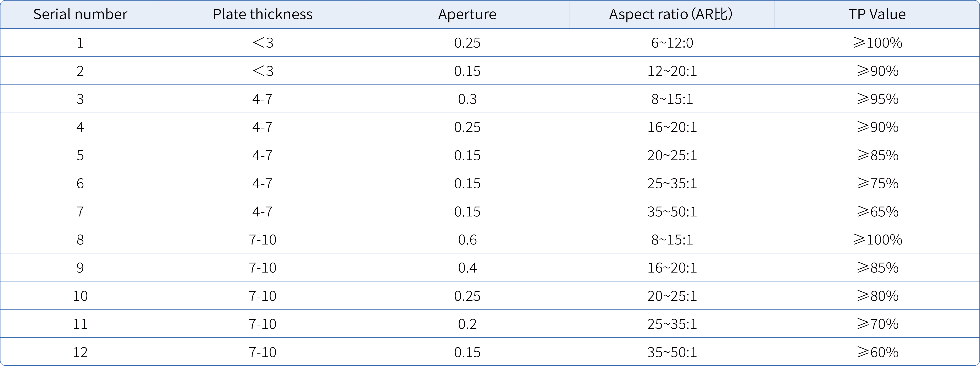Select serial number 12 cell

pos(80,352)
